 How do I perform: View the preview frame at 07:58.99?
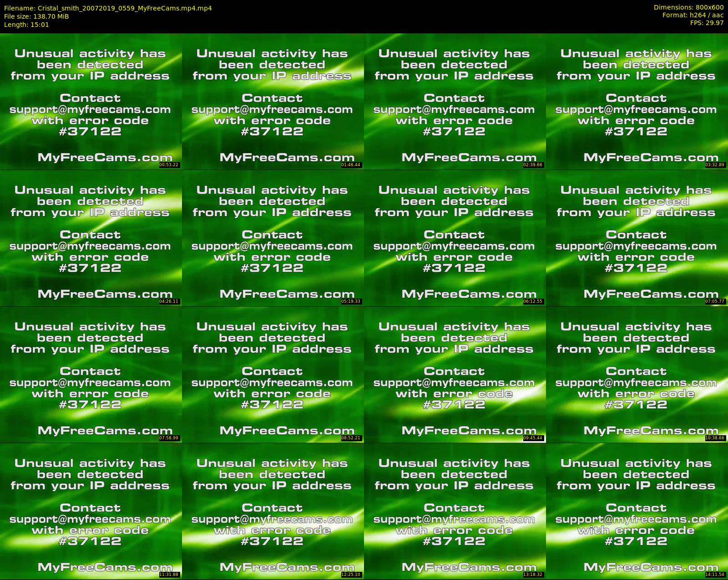91,374
